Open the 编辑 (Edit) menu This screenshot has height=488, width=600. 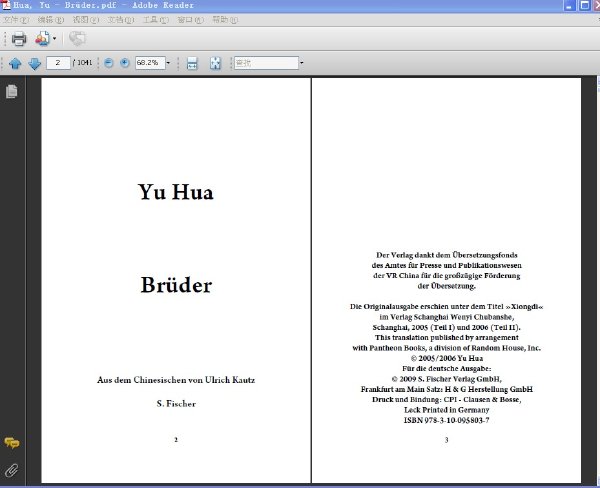point(51,20)
